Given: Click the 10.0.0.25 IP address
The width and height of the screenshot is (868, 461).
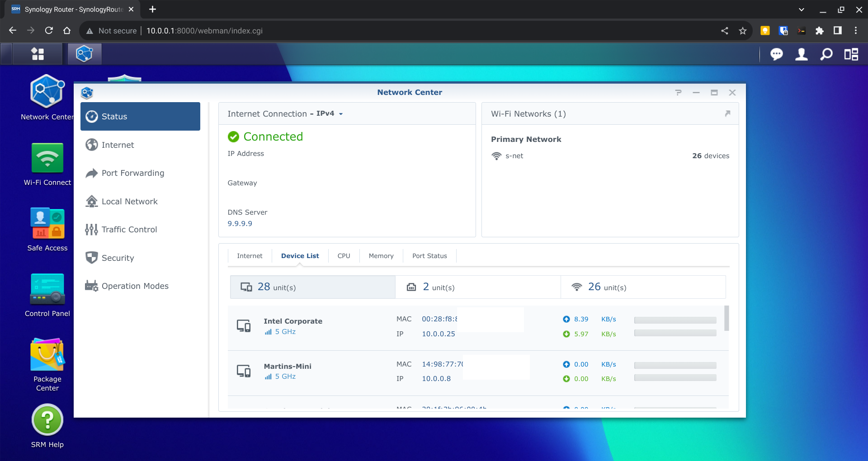Looking at the screenshot, I should click(439, 334).
